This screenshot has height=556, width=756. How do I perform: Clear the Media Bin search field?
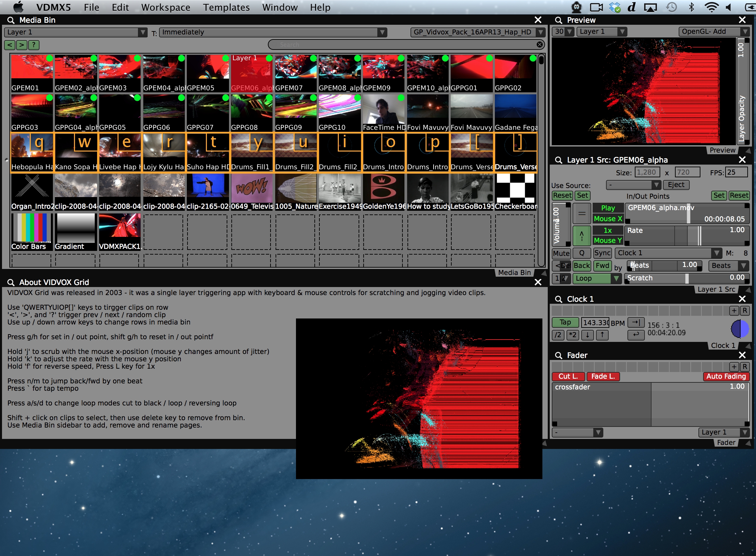(539, 44)
